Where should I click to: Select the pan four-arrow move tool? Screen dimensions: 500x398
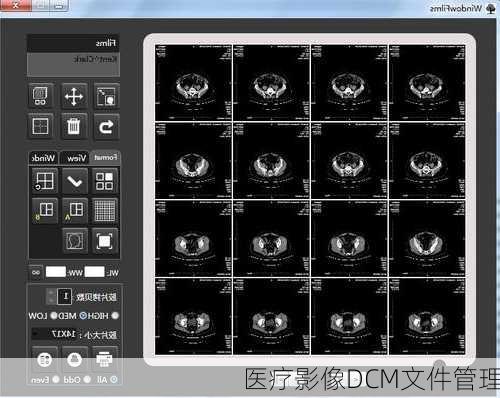pyautogui.click(x=74, y=96)
